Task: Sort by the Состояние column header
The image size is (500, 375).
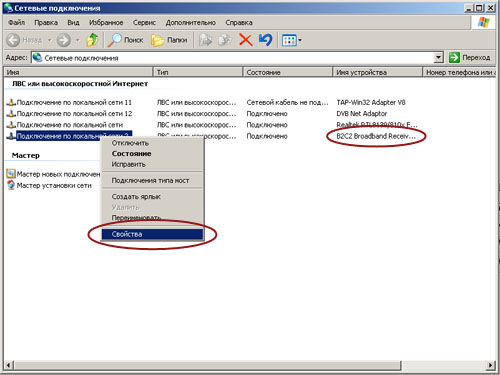Action: pos(288,72)
